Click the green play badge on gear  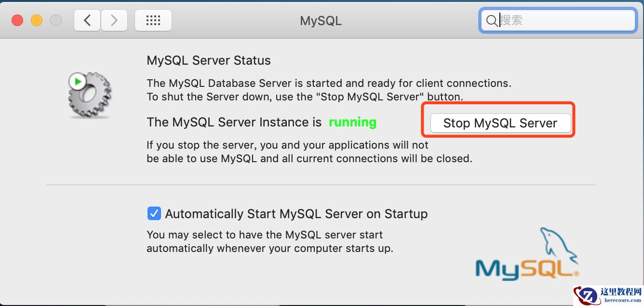(x=77, y=81)
